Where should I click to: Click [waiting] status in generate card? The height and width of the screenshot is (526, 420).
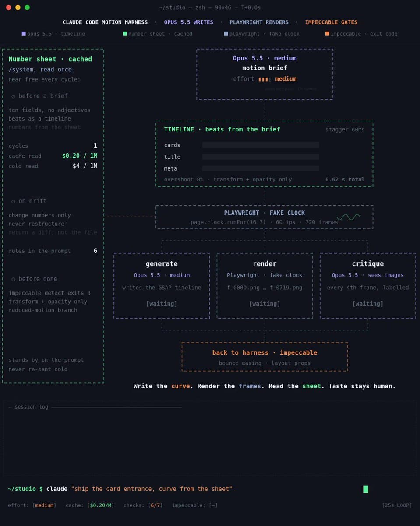pos(162,303)
